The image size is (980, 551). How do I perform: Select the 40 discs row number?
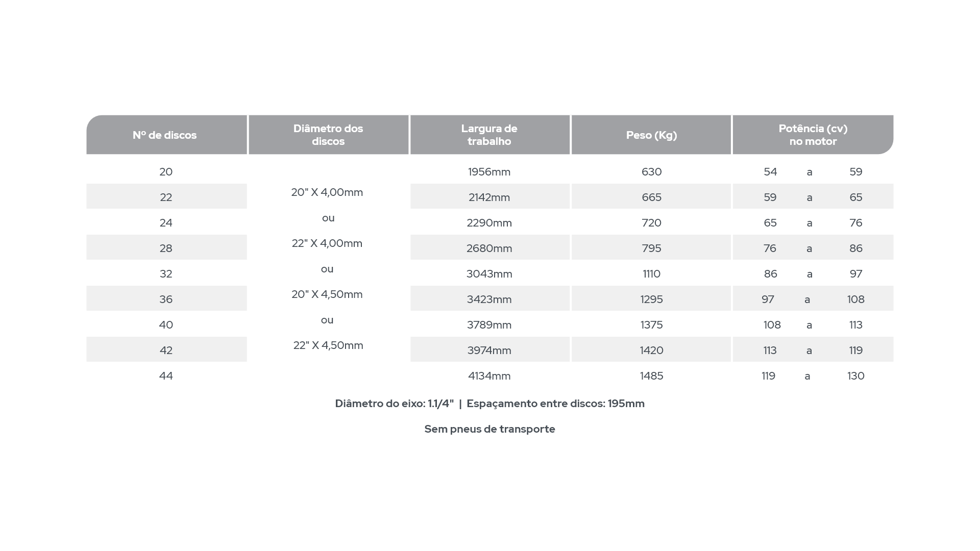(166, 325)
